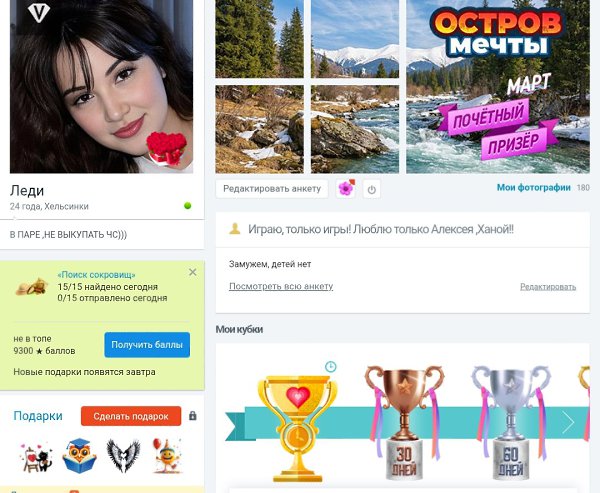This screenshot has width=600, height=493.
Task: Open the owl with book gift
Action: 79,456
